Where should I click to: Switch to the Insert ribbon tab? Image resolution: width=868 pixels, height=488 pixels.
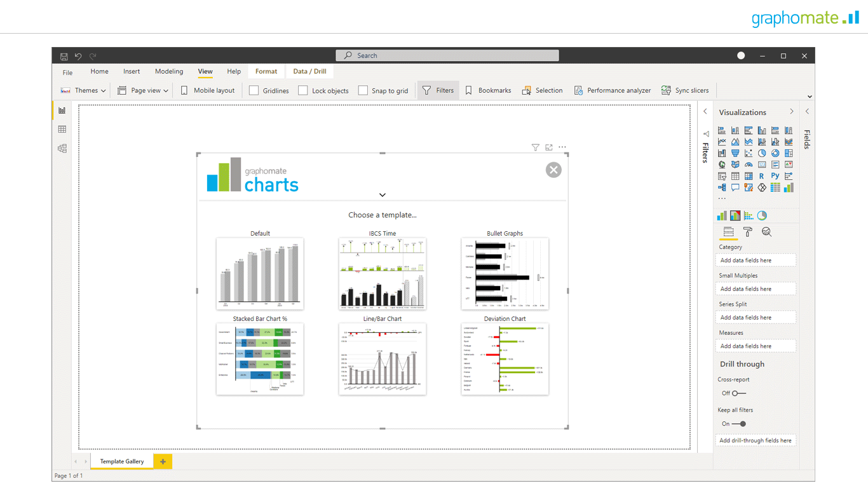(132, 72)
